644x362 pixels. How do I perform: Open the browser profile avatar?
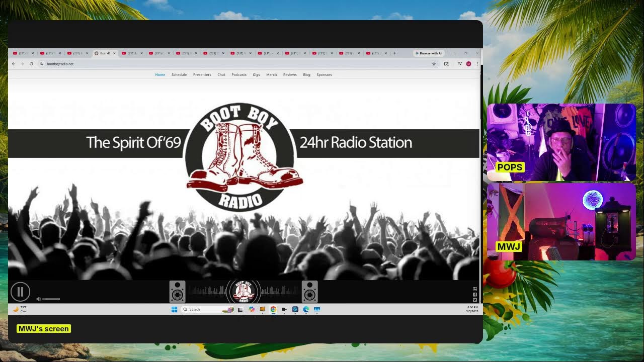(x=468, y=64)
